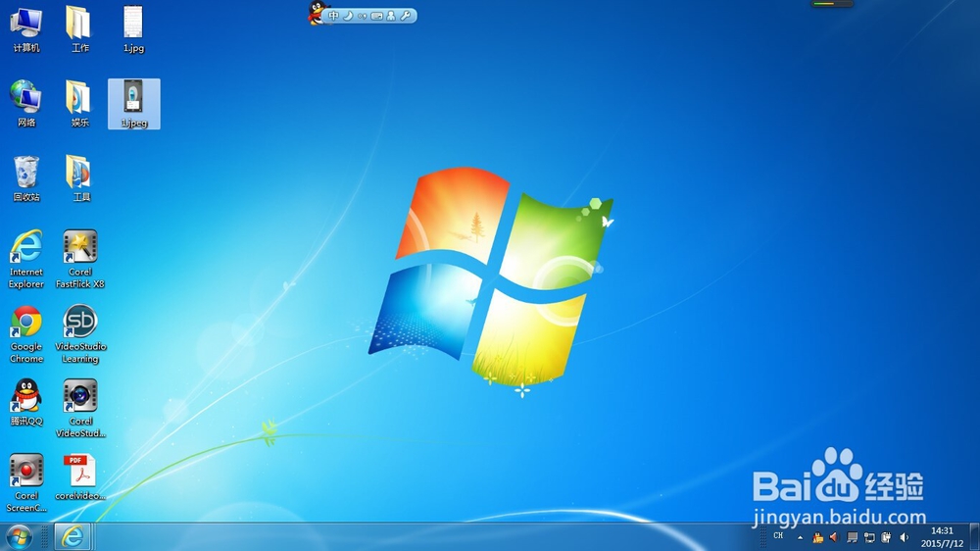Open the soft keyboard on input bar
Screen dimensions: 980x551
click(377, 16)
